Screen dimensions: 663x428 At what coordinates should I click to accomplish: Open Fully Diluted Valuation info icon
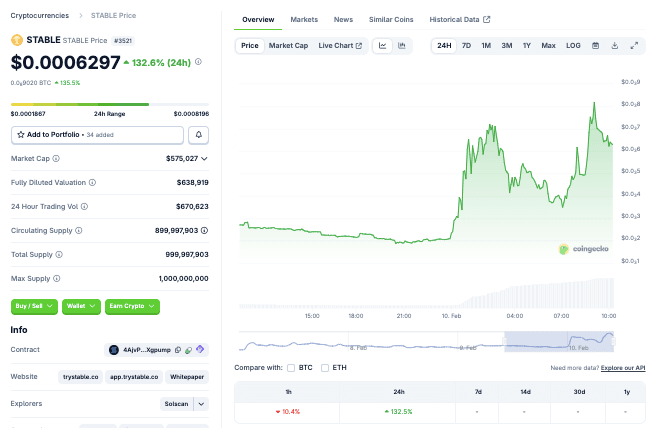point(92,182)
